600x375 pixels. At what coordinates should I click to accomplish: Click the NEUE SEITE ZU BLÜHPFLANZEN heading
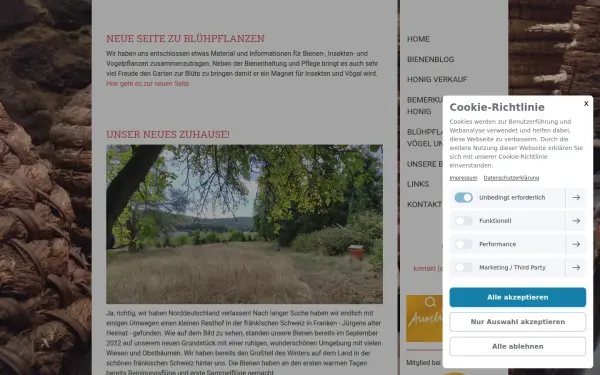185,38
